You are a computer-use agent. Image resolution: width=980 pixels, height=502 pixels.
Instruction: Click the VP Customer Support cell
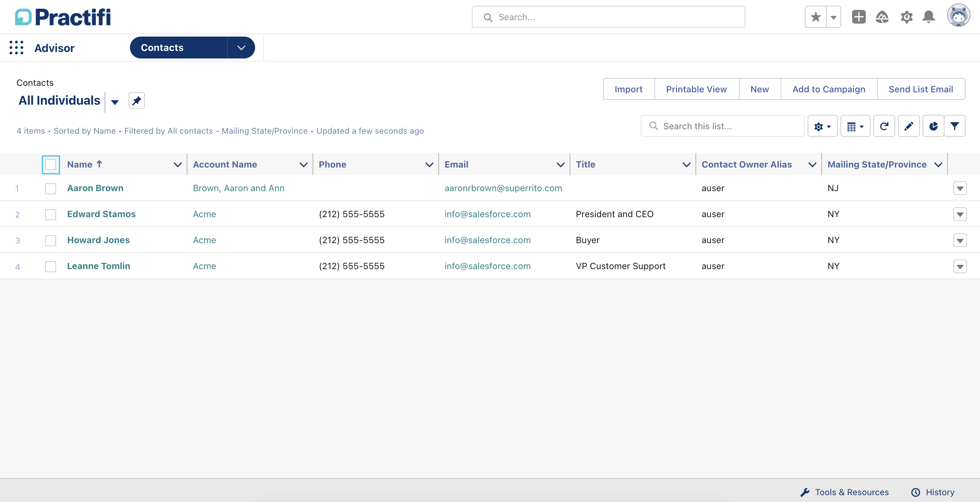[621, 266]
